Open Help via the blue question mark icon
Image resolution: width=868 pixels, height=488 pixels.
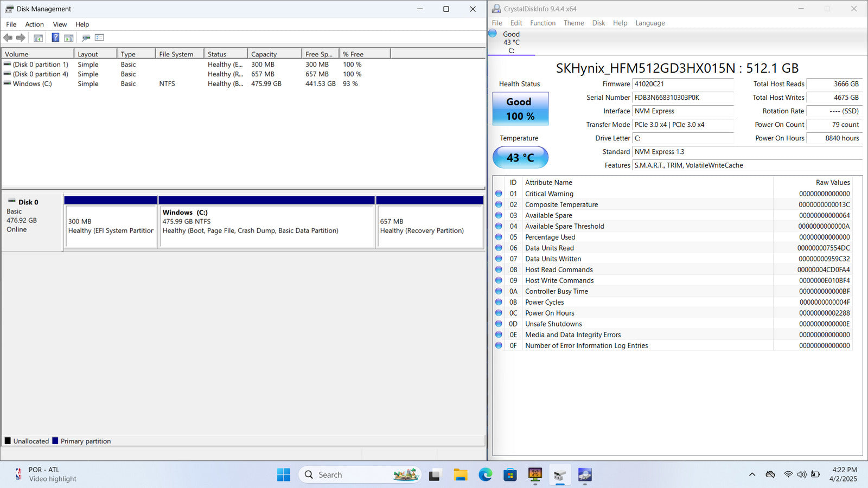(55, 37)
